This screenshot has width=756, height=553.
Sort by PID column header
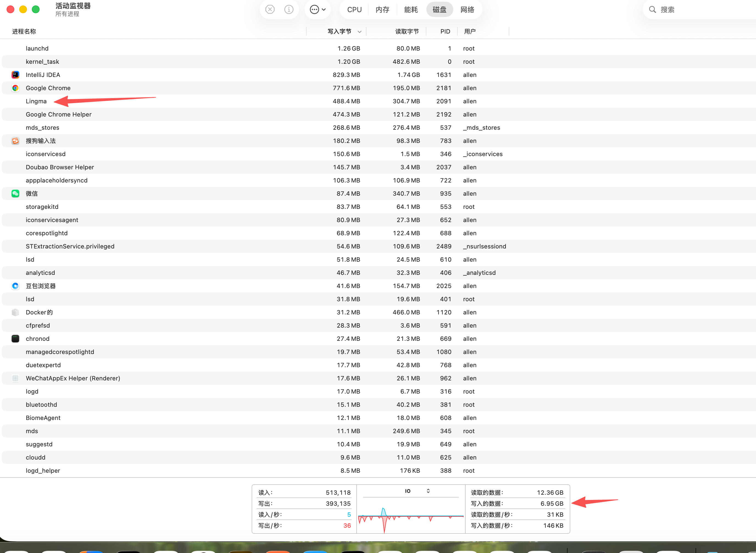tap(445, 31)
